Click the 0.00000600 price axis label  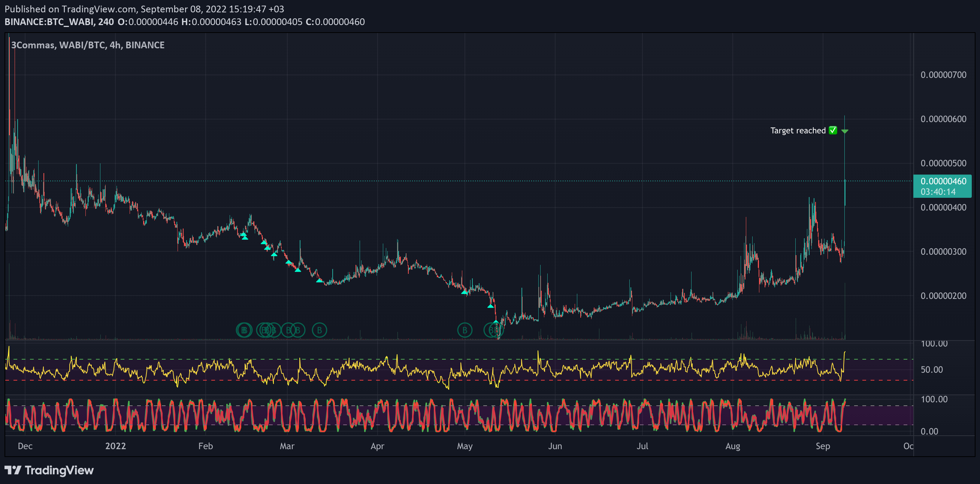click(944, 119)
